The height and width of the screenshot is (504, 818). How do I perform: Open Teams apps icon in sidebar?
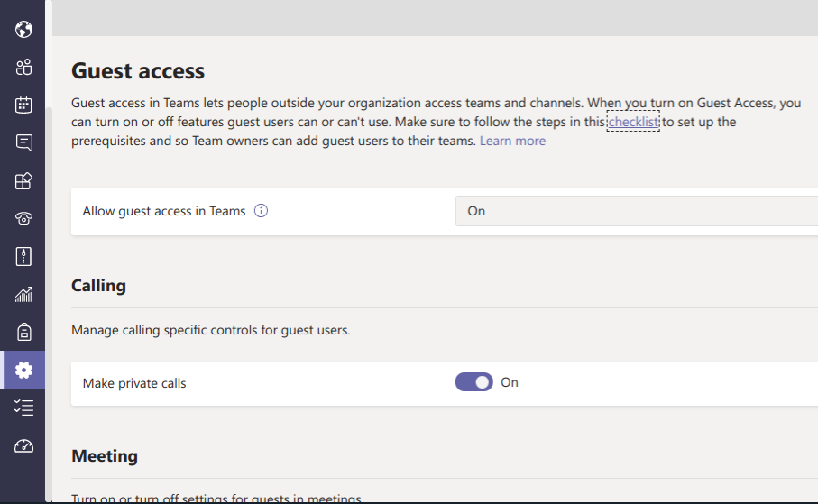click(24, 180)
